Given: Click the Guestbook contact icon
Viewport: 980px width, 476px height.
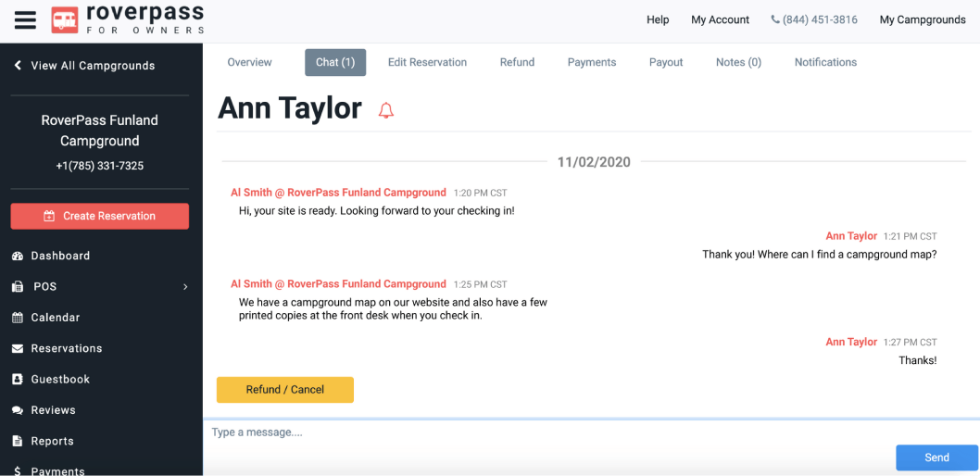Looking at the screenshot, I should 19,379.
